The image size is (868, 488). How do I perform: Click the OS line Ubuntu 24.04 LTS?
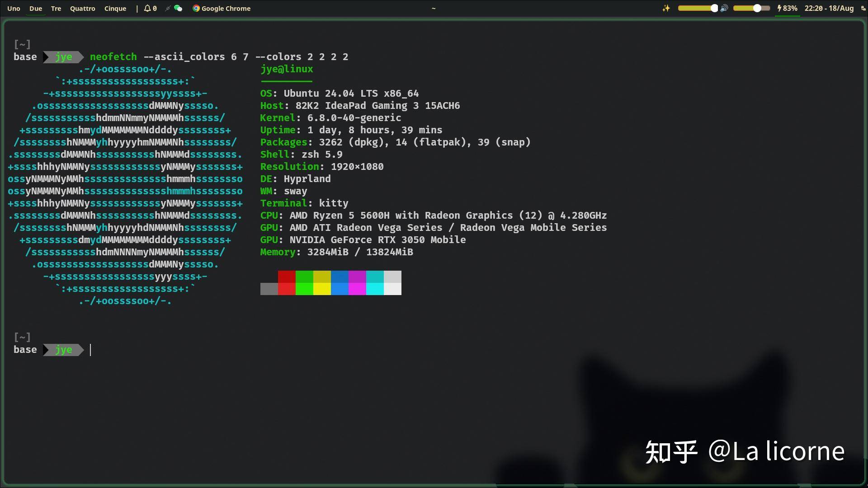coord(339,94)
